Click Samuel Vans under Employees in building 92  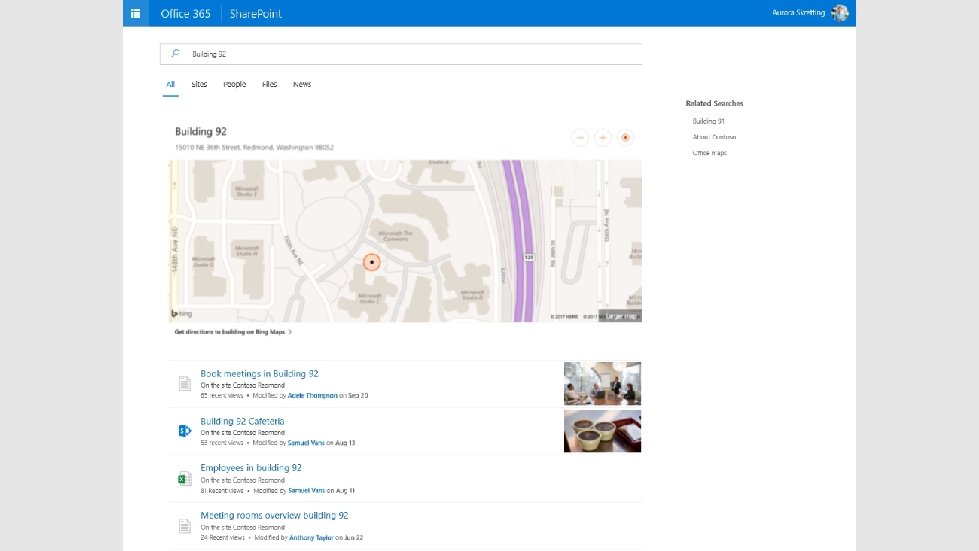tap(307, 490)
